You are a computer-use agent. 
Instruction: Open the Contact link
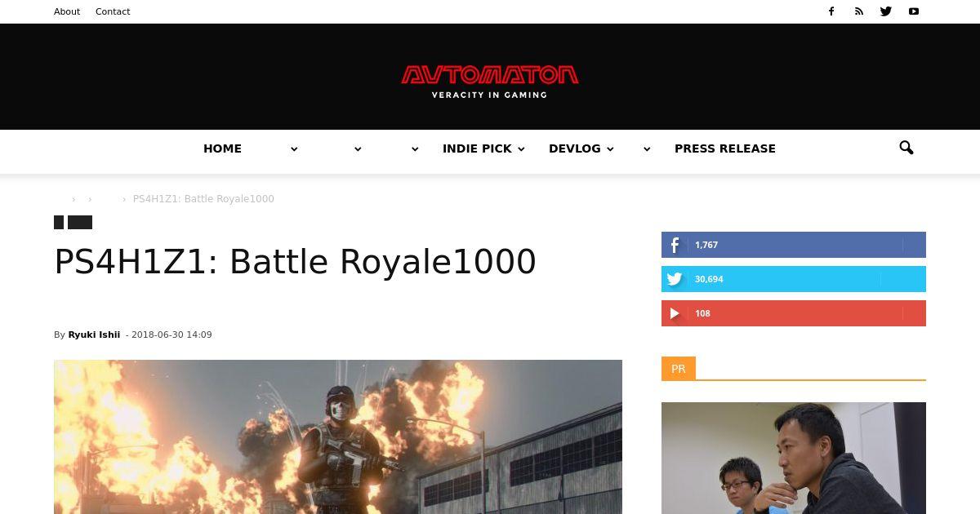[x=113, y=11]
